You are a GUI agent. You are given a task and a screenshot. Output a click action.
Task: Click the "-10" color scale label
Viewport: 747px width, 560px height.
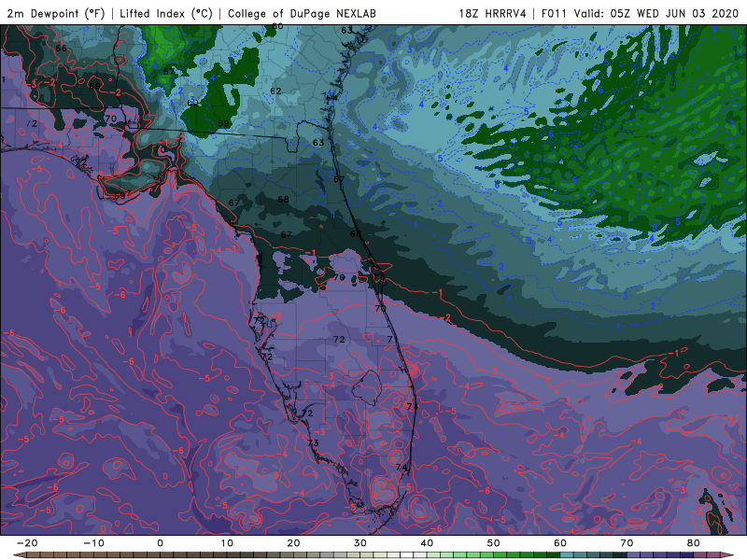point(93,543)
